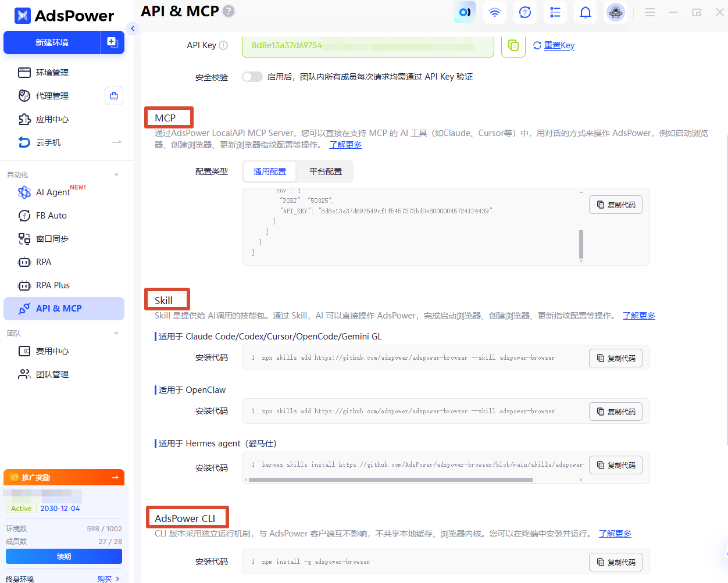Open 代理管理 in sidebar
This screenshot has width=728, height=583.
(x=52, y=96)
